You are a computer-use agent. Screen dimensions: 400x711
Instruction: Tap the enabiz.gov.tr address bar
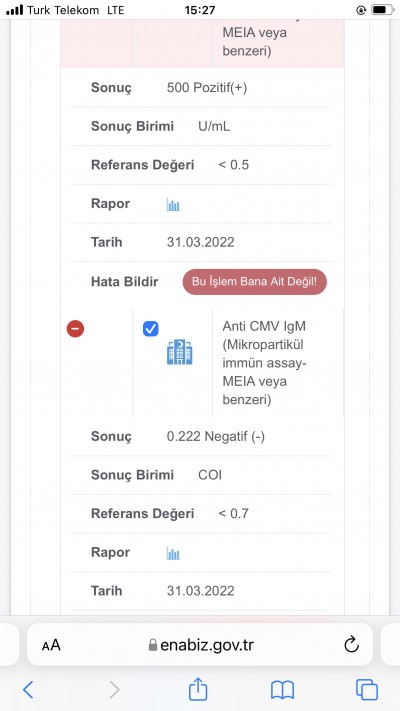coord(200,644)
